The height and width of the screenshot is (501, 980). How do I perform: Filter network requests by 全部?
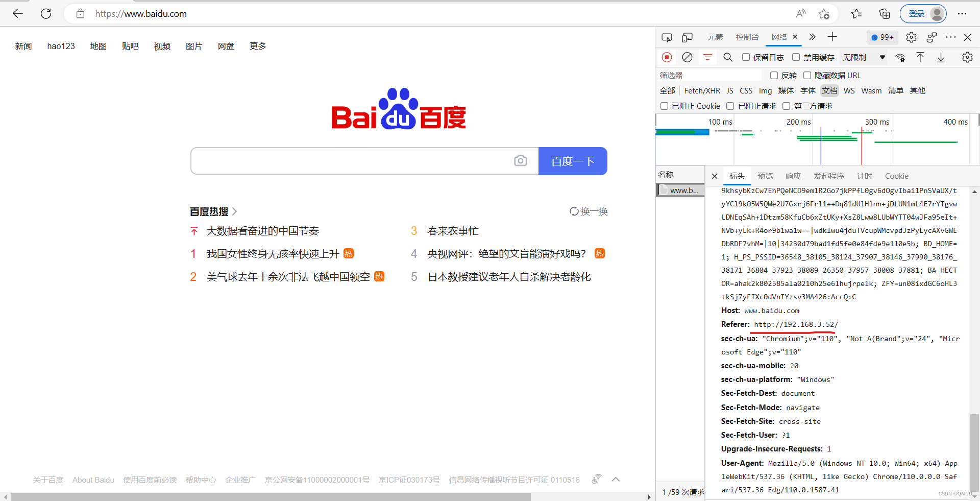pyautogui.click(x=667, y=91)
